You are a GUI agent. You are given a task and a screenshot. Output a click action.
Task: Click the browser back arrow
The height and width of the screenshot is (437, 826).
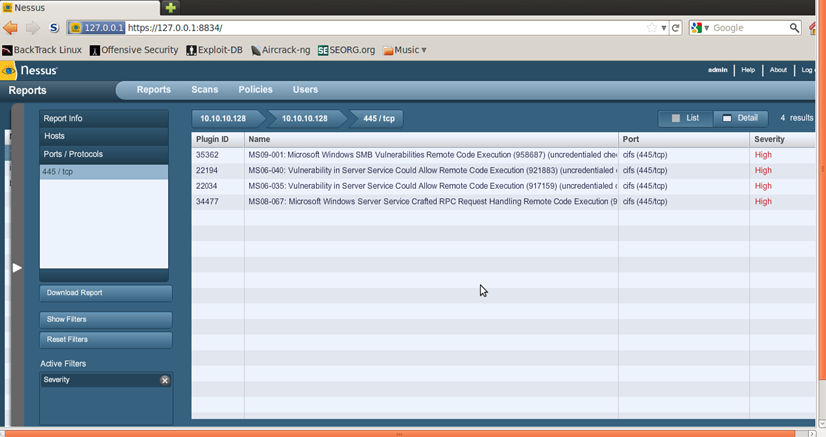(x=10, y=28)
